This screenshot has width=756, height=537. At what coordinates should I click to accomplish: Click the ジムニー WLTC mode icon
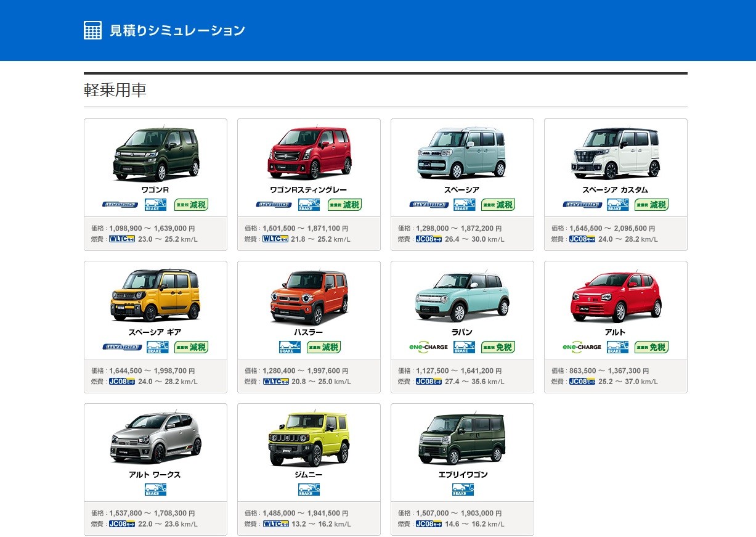275,524
